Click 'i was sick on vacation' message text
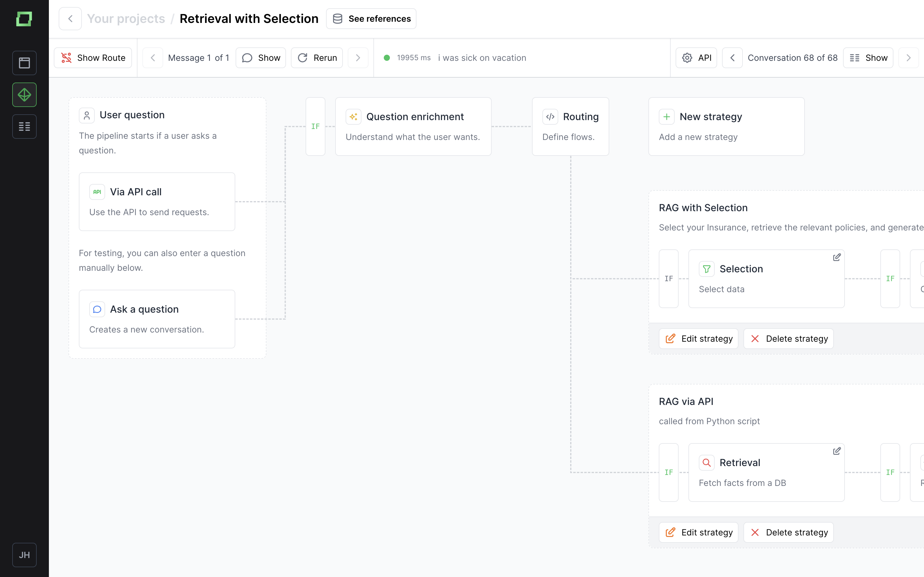This screenshot has height=577, width=924. [482, 58]
